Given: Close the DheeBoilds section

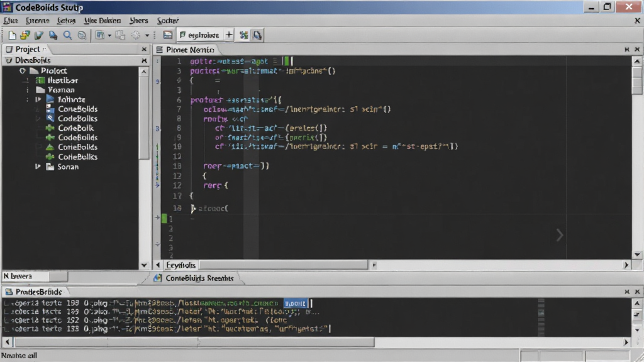Looking at the screenshot, I should point(144,61).
